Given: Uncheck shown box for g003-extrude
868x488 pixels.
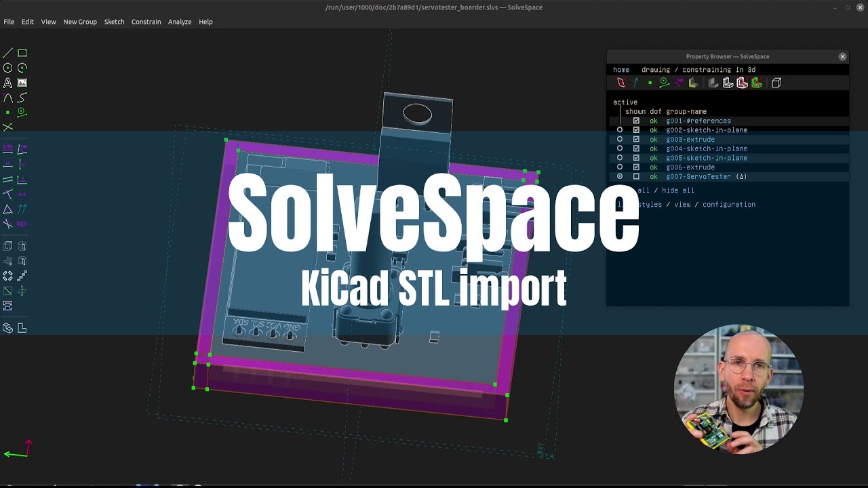Looking at the screenshot, I should click(636, 139).
